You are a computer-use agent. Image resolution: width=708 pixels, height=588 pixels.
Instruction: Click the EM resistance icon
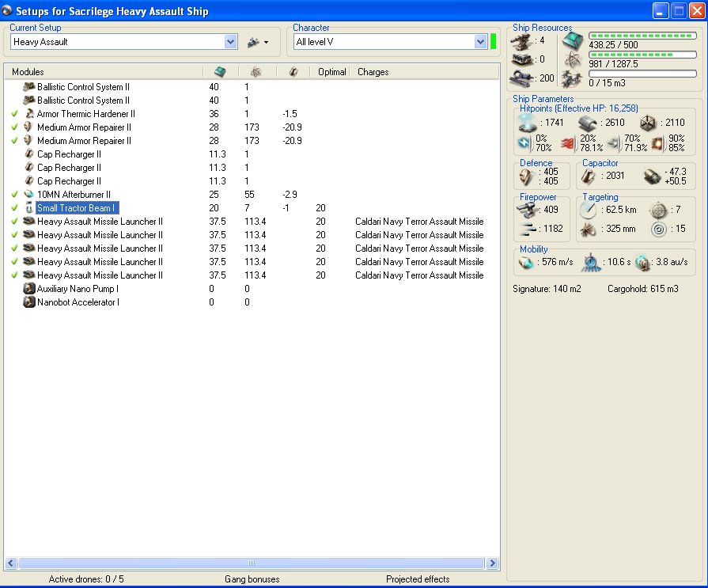tap(524, 143)
